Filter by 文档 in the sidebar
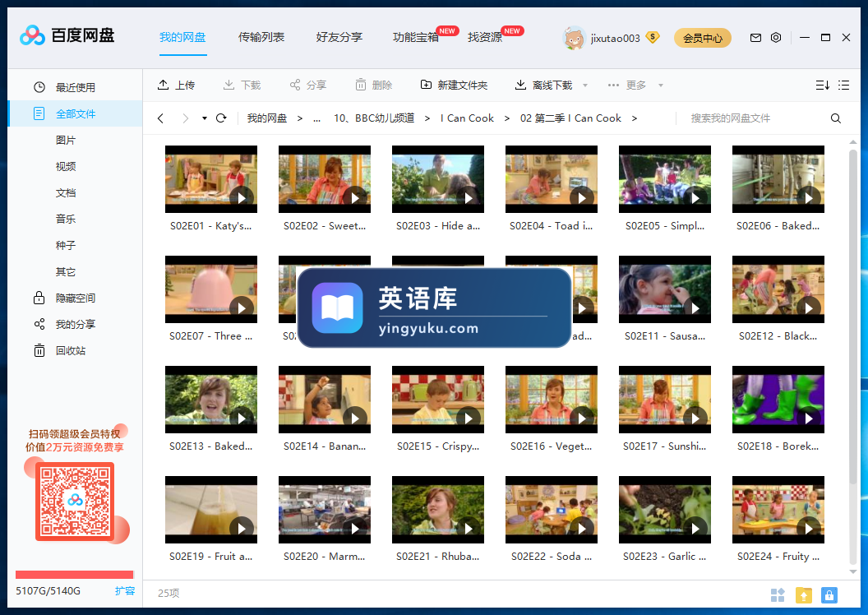This screenshot has width=868, height=615. [66, 192]
